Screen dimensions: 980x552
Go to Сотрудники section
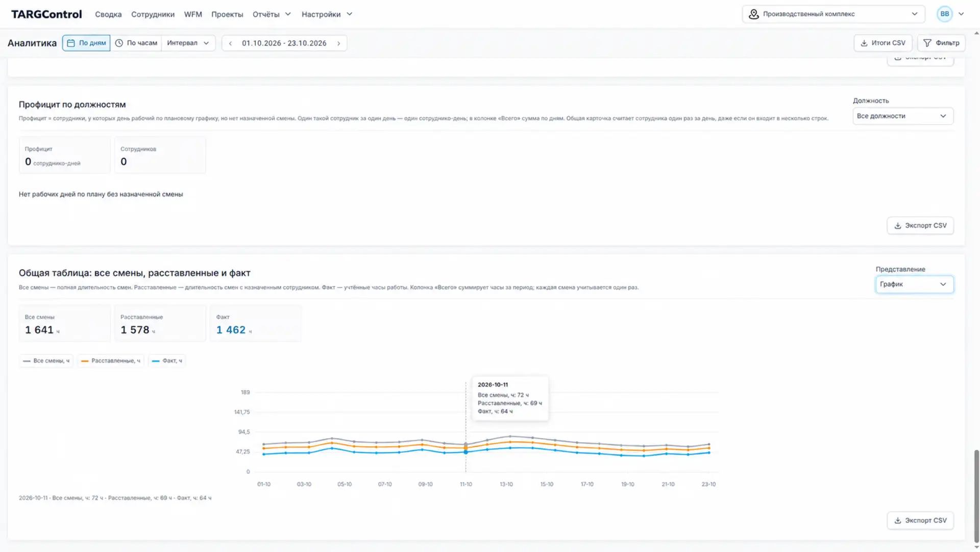click(x=153, y=14)
